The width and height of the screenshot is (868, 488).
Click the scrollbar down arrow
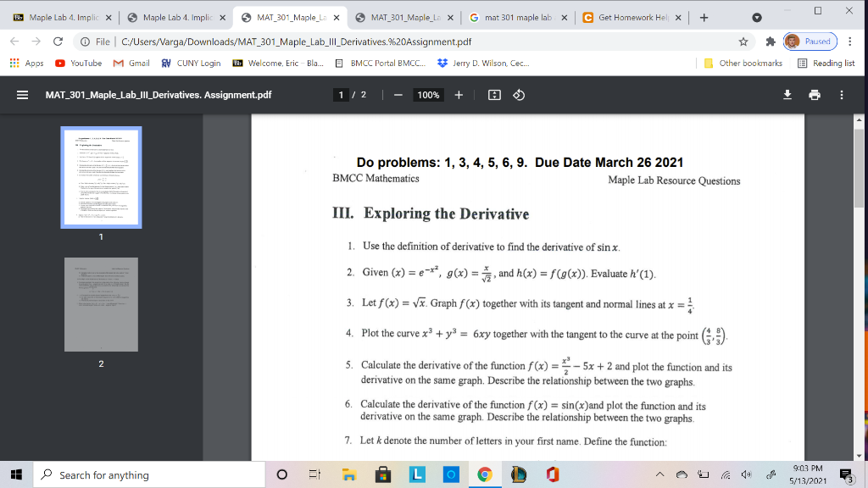point(859,456)
